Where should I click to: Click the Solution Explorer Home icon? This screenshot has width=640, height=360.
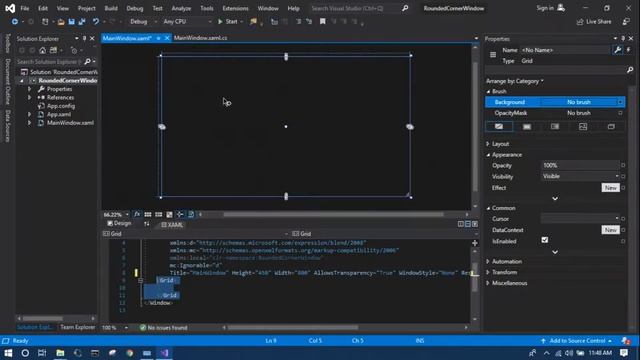click(42, 50)
